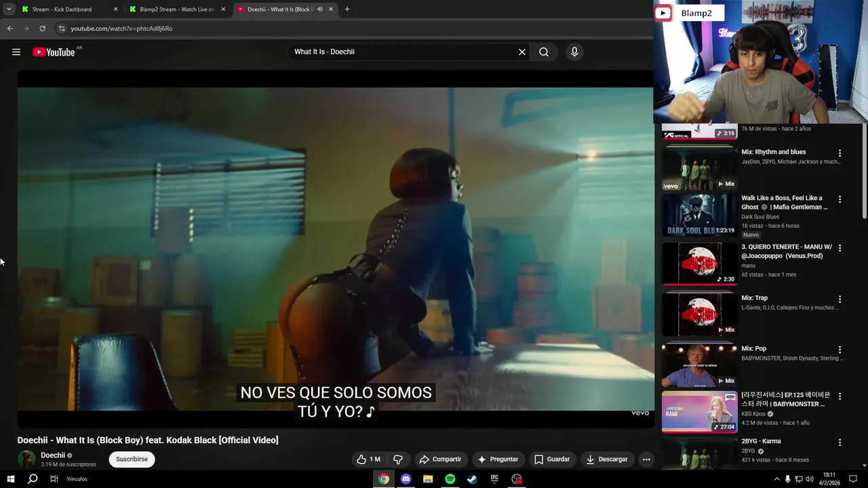Open the Windows Start menu
Image resolution: width=868 pixels, height=488 pixels.
point(10,479)
